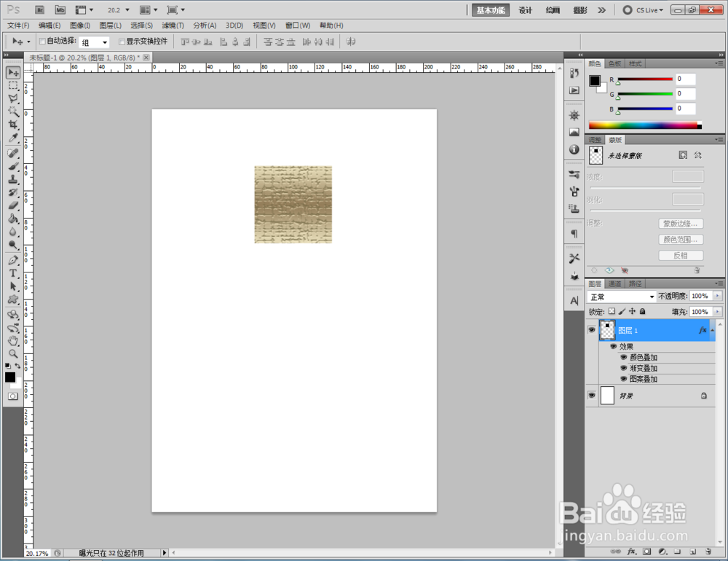728x561 pixels.
Task: Open the Paragraph panel icon
Action: (x=574, y=233)
